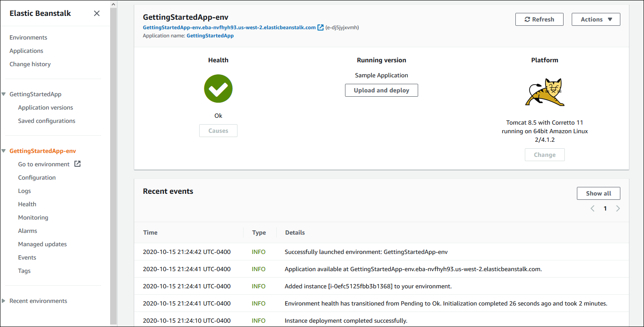644x327 pixels.
Task: Click 'Added instance' event details
Action: coord(368,286)
